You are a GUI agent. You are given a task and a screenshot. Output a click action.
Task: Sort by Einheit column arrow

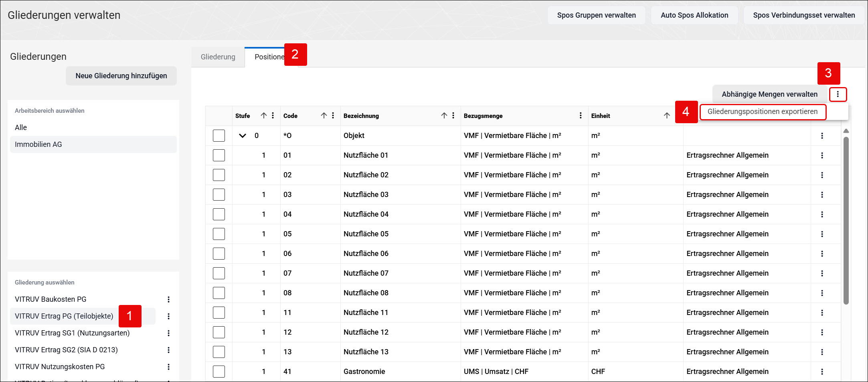point(667,116)
